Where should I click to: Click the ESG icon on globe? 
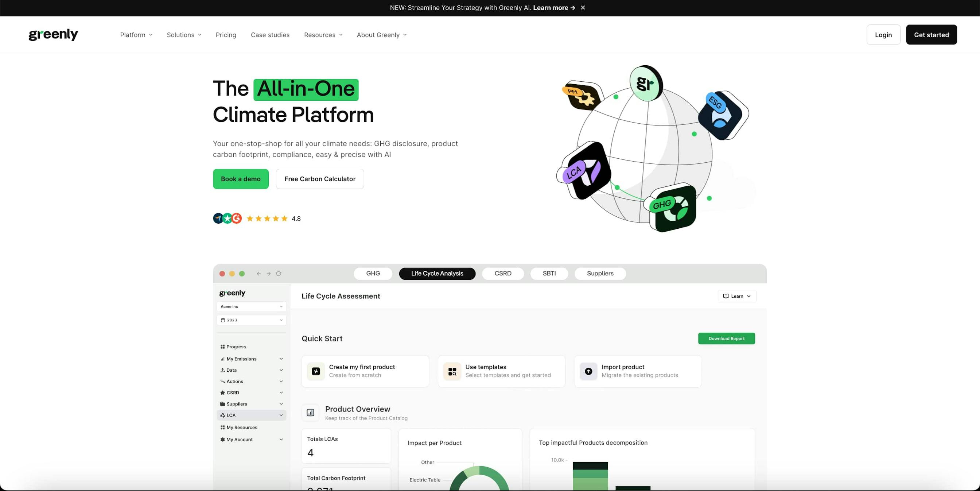(x=722, y=115)
